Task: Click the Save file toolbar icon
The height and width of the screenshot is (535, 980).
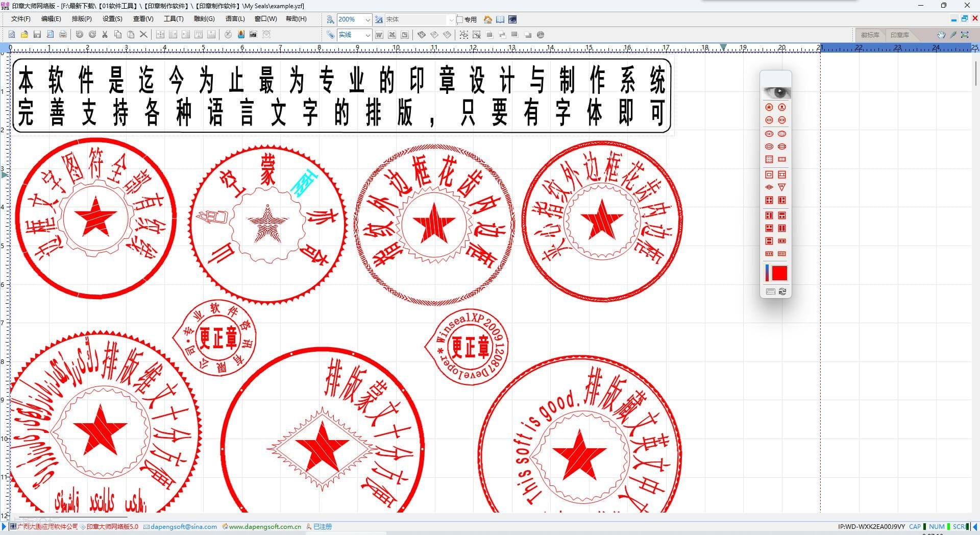Action: coord(37,35)
